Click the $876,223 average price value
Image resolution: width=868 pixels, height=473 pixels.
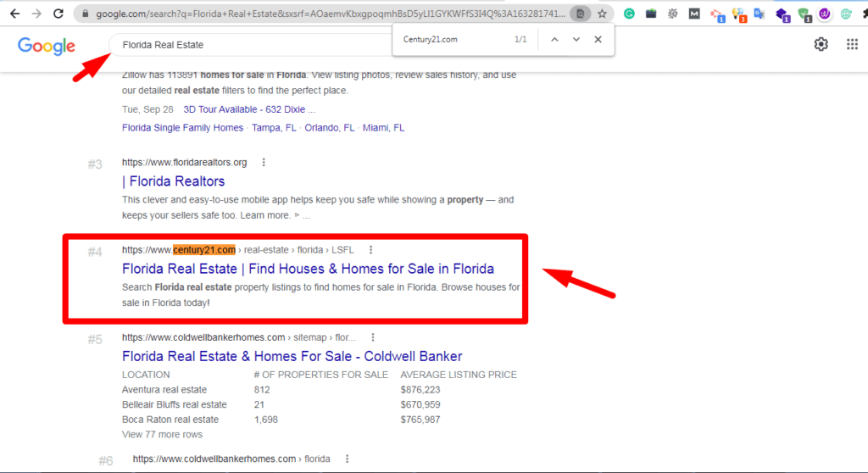pyautogui.click(x=420, y=389)
